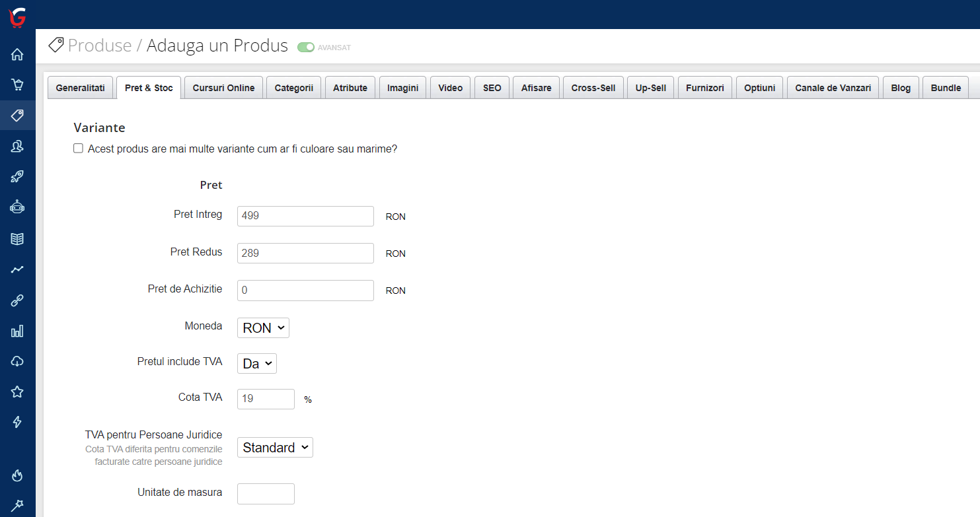Select the products tag icon in sidebar
The height and width of the screenshot is (517, 980).
(17, 115)
